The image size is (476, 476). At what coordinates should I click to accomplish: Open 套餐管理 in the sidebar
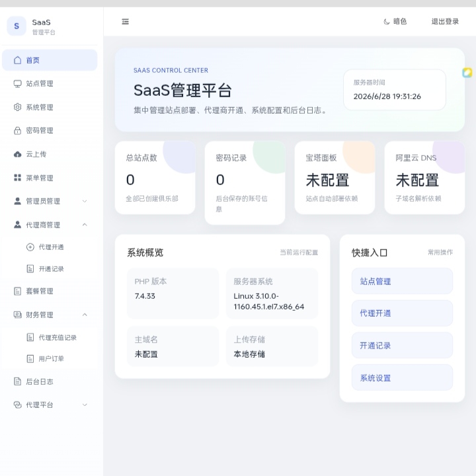click(x=50, y=291)
